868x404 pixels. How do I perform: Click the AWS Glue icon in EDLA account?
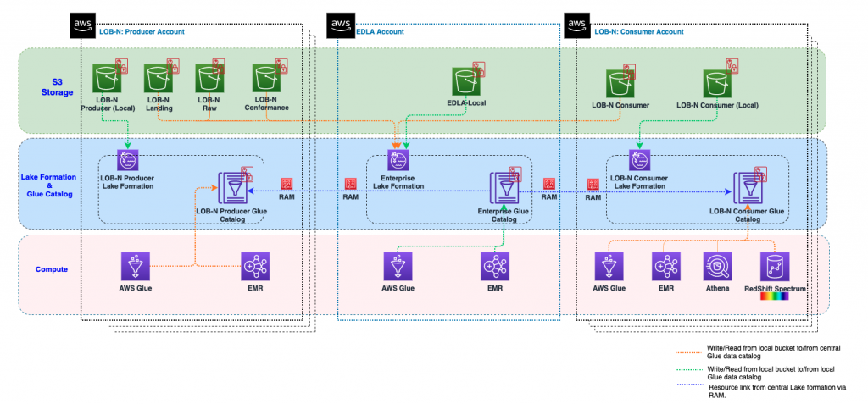pos(398,266)
